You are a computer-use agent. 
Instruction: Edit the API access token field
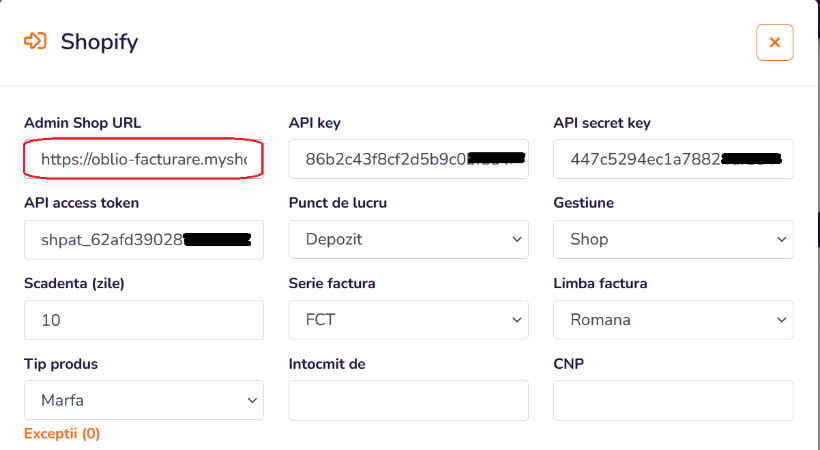tap(144, 240)
